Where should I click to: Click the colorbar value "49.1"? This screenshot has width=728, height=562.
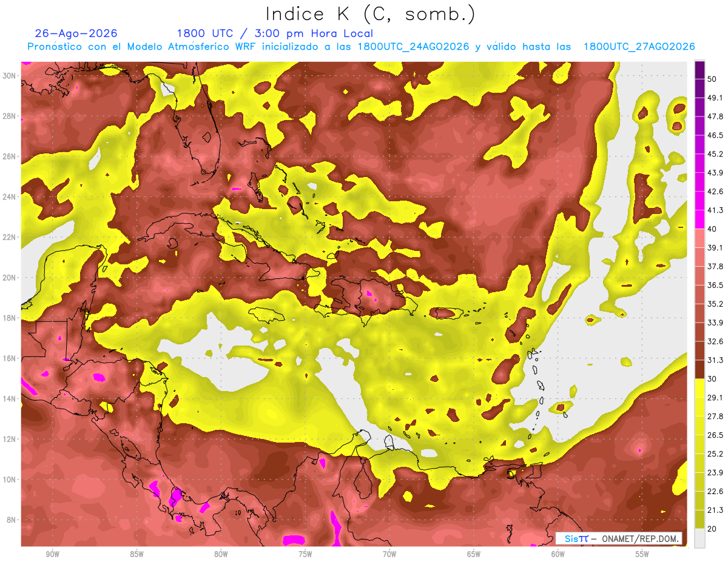pyautogui.click(x=715, y=98)
